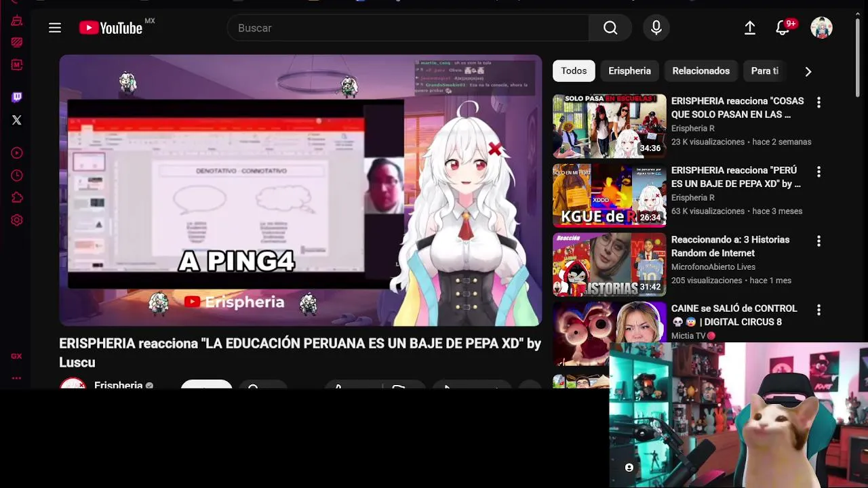The height and width of the screenshot is (488, 868).
Task: Open title "ERISPHERIA reacciona PERÚ ES UN BAJE"
Action: (736, 177)
